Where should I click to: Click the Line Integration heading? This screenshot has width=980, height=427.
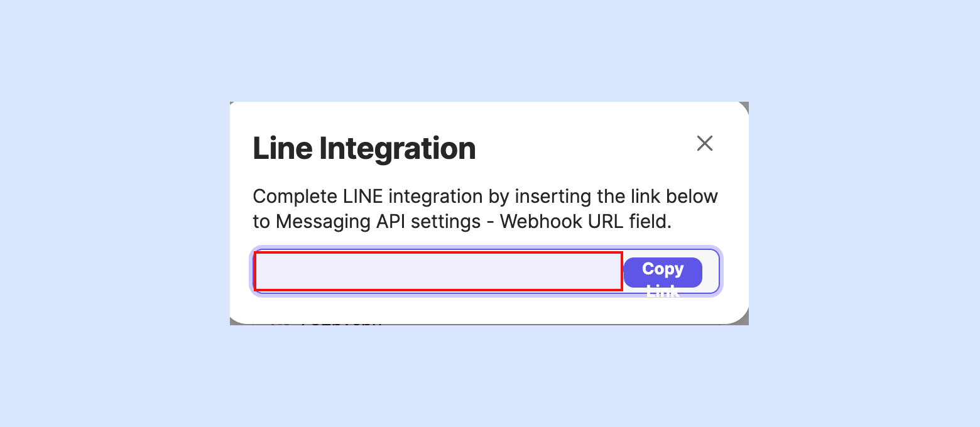tap(364, 148)
